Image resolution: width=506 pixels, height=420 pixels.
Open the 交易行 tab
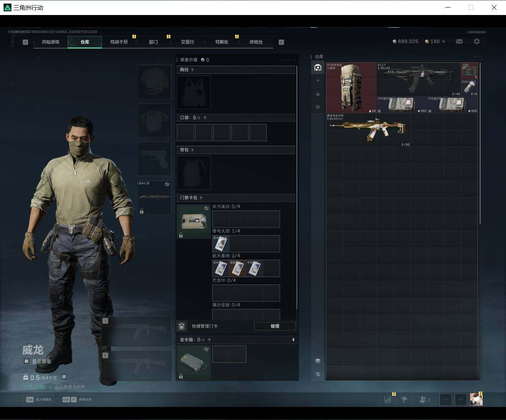pyautogui.click(x=187, y=42)
